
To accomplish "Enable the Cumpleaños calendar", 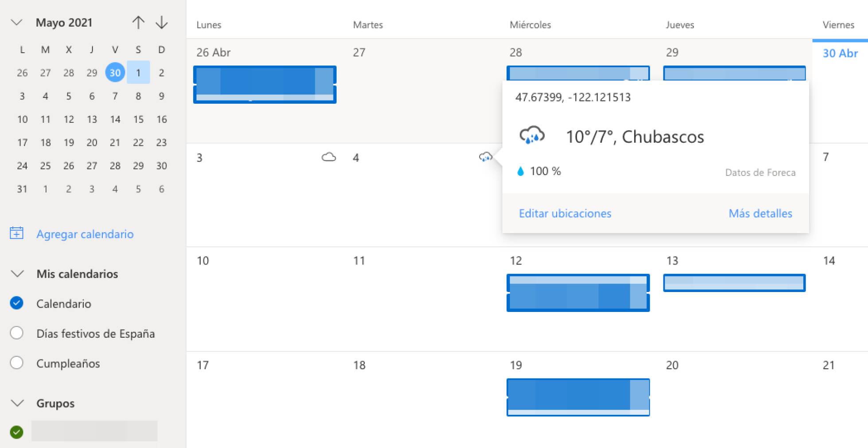I will coord(17,363).
